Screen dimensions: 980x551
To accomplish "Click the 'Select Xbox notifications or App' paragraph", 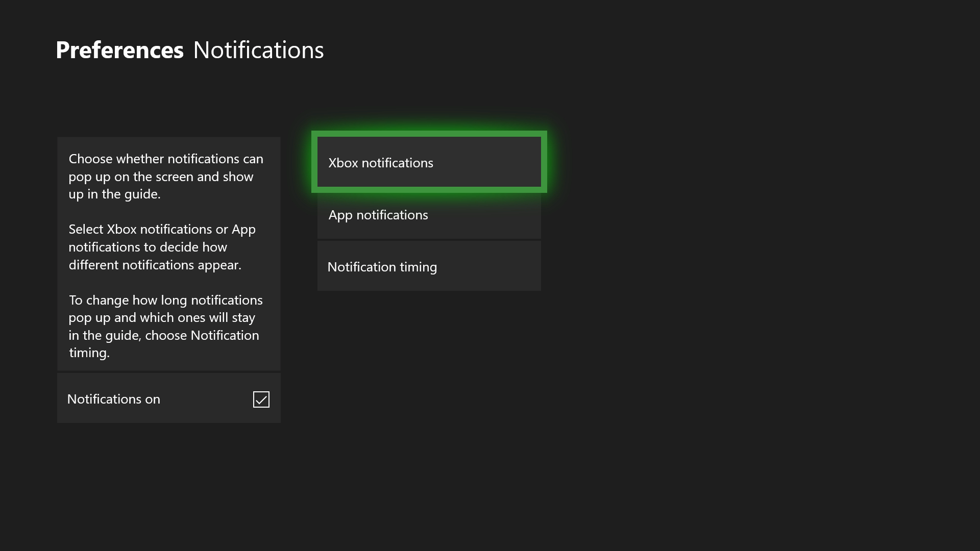I will click(162, 247).
